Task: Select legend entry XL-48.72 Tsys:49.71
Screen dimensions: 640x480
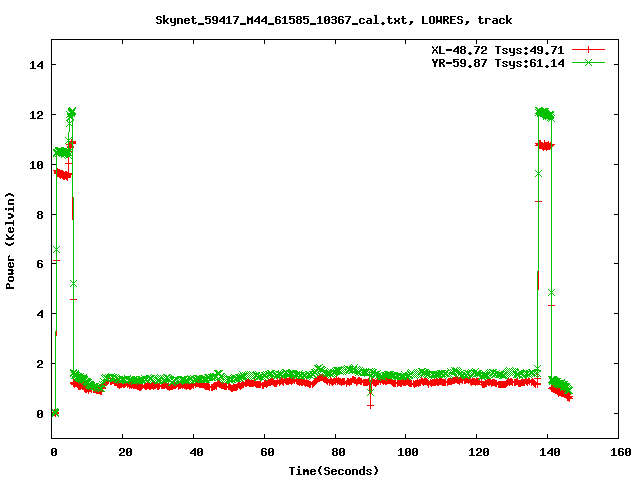Action: [498, 50]
